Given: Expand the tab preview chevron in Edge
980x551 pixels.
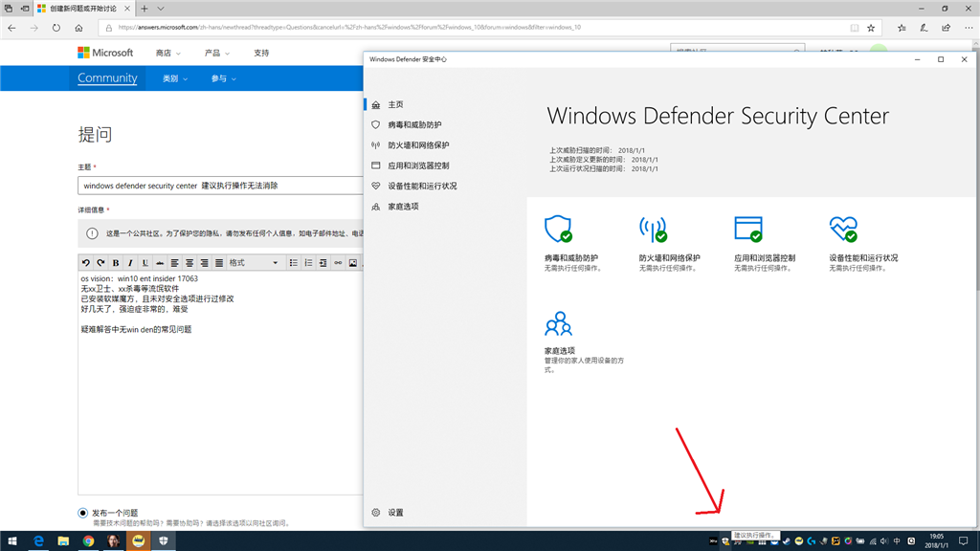Looking at the screenshot, I should 161,9.
